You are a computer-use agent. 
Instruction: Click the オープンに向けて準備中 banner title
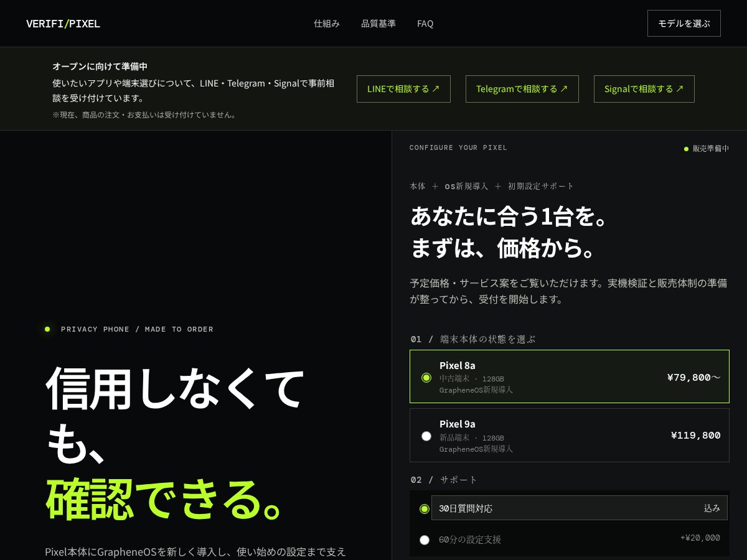point(100,66)
